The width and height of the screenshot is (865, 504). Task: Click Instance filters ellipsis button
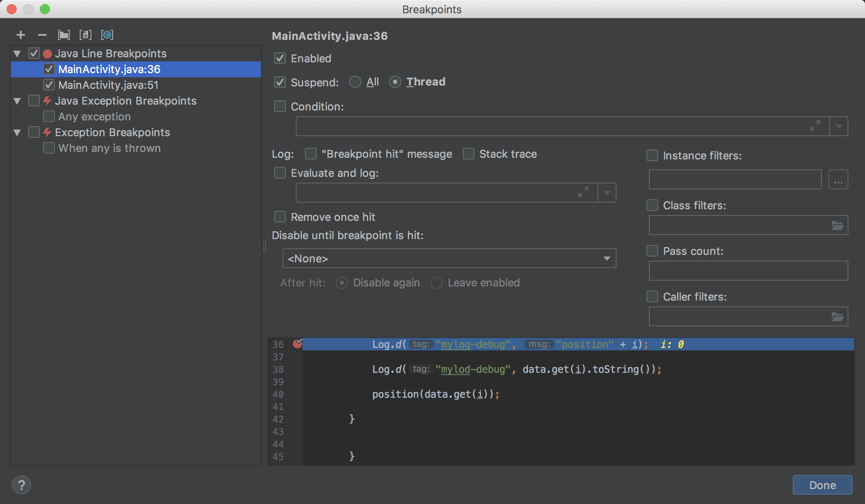pyautogui.click(x=838, y=180)
